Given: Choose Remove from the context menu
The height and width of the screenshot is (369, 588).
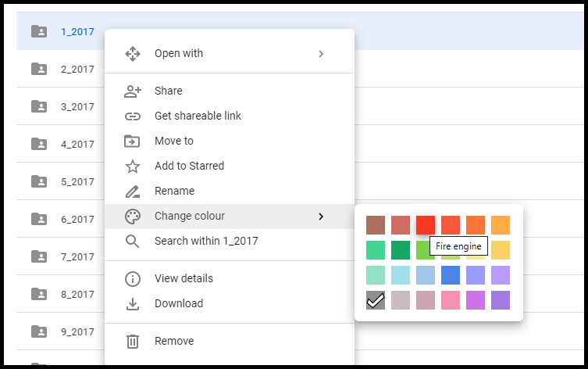Looking at the screenshot, I should pos(174,341).
